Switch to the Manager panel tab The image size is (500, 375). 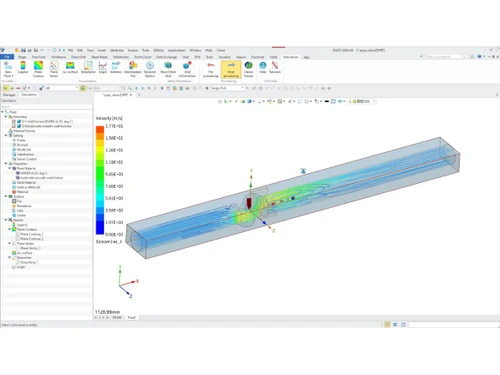[x=9, y=95]
